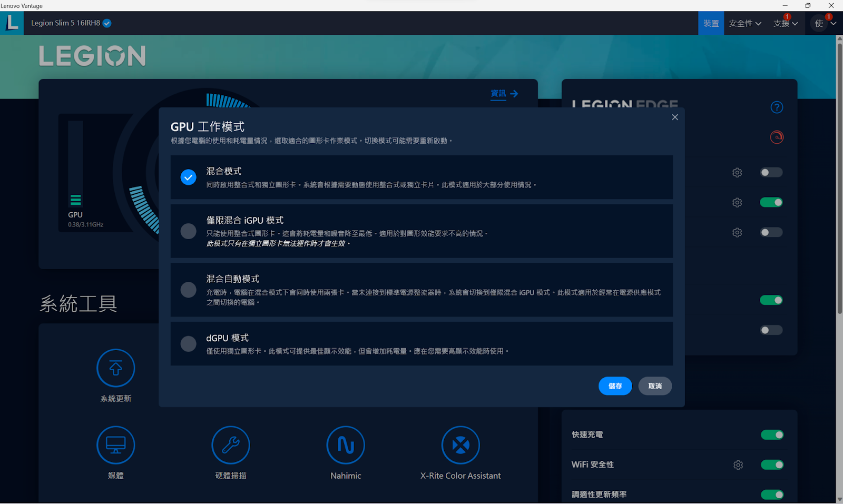843x504 pixels.
Task: Expand the 安全性 menu
Action: pos(745,23)
